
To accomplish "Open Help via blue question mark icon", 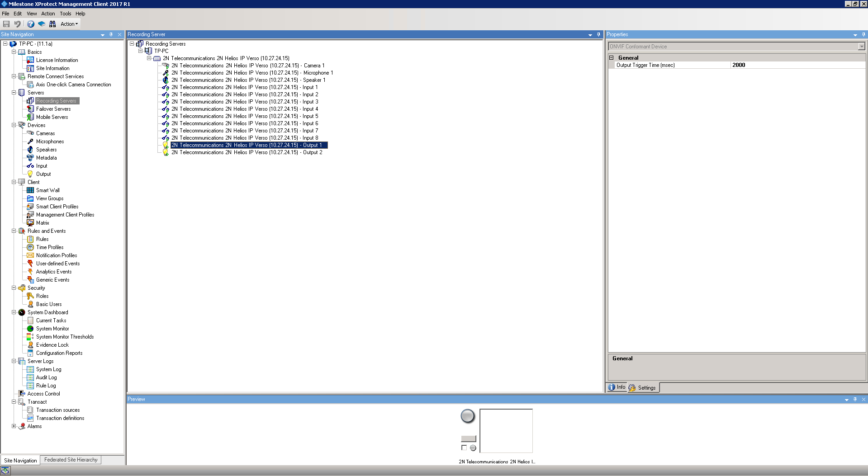I will (30, 24).
